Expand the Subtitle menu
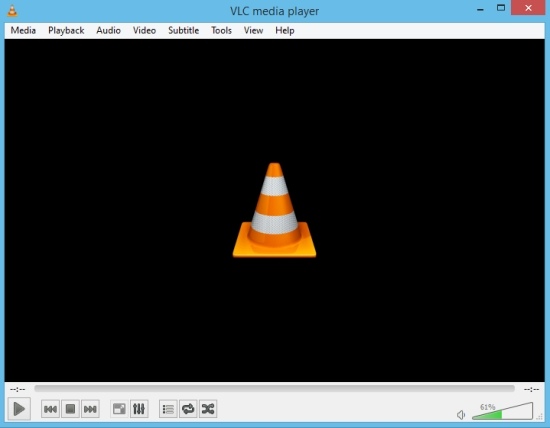The height and width of the screenshot is (428, 550). (183, 31)
